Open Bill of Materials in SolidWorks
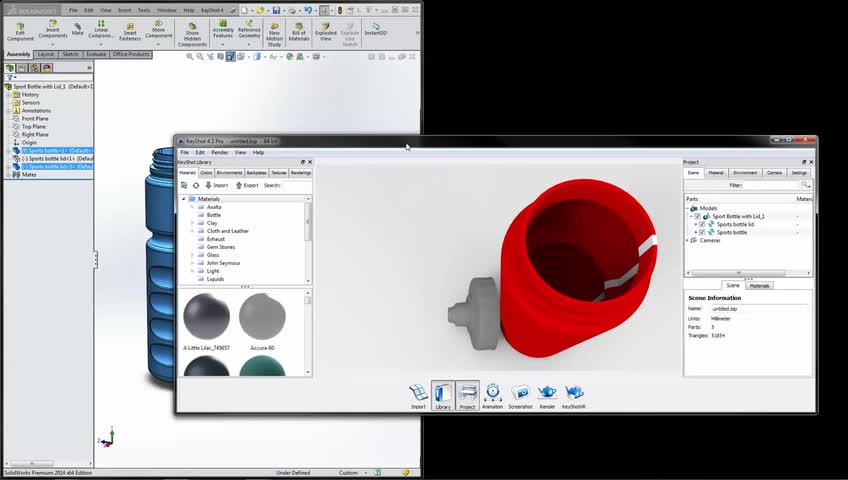This screenshot has width=848, height=480. [299, 32]
